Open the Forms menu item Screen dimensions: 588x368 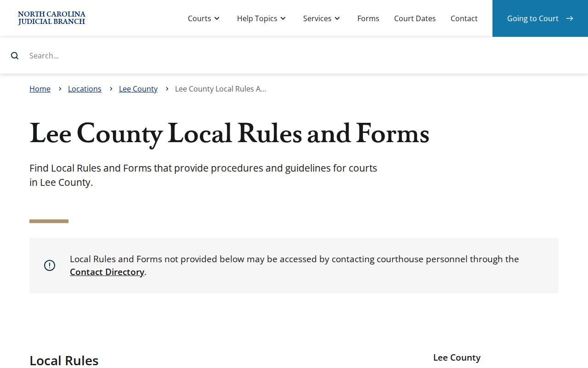[x=368, y=18]
